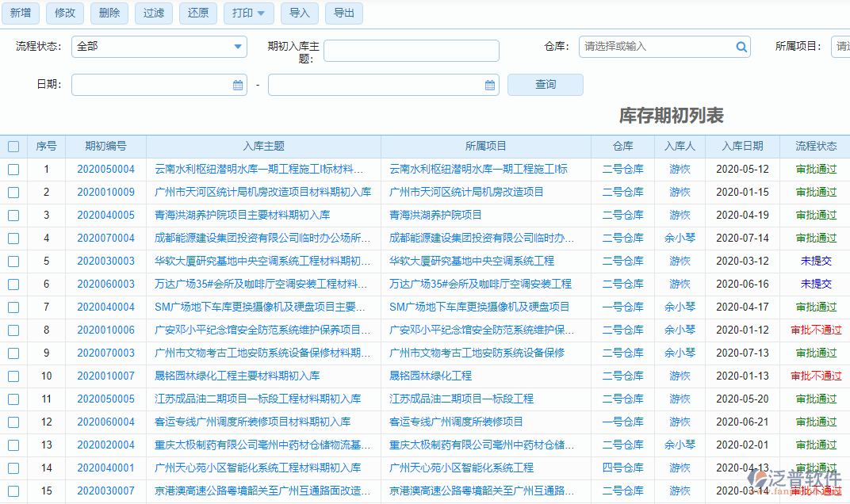Check the checkbox for row 1
Image resolution: width=850 pixels, height=504 pixels.
pyautogui.click(x=13, y=169)
